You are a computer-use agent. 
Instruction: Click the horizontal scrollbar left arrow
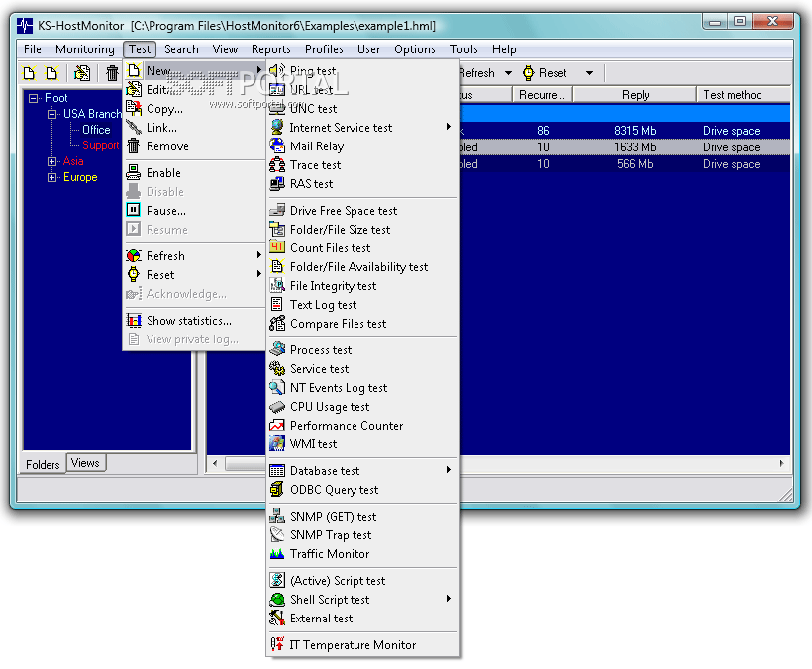(216, 463)
